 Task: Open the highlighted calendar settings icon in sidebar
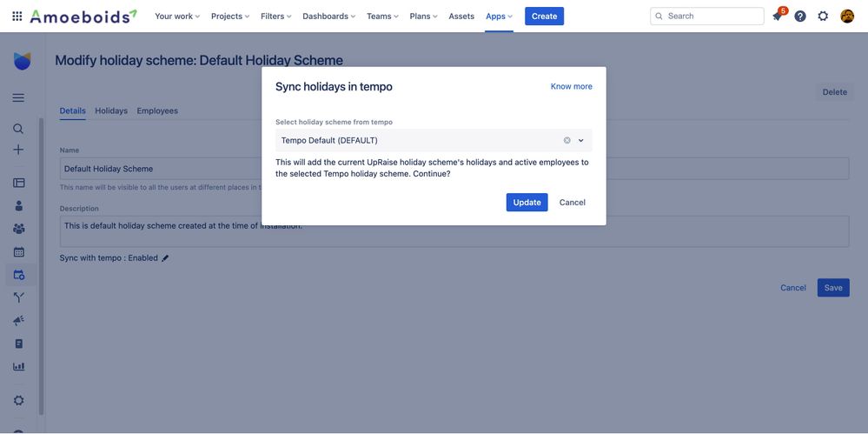[19, 274]
